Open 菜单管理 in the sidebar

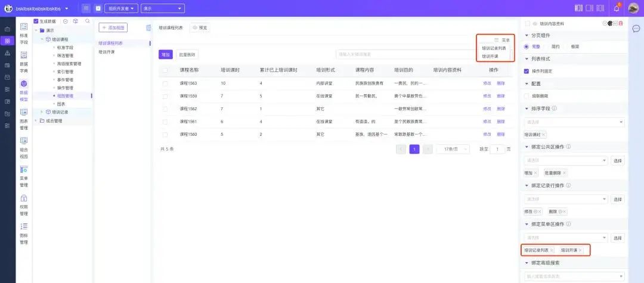point(24,176)
